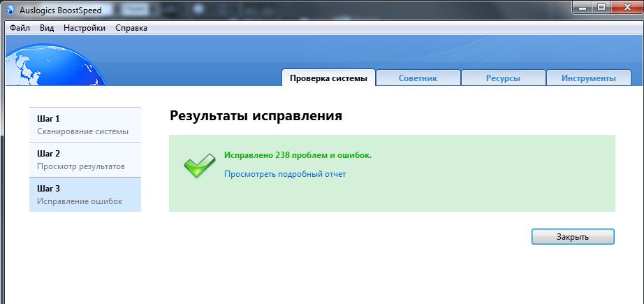Image resolution: width=644 pixels, height=304 pixels.
Task: Click the Auslogics BoostSpeed title bar icon
Action: [x=10, y=10]
